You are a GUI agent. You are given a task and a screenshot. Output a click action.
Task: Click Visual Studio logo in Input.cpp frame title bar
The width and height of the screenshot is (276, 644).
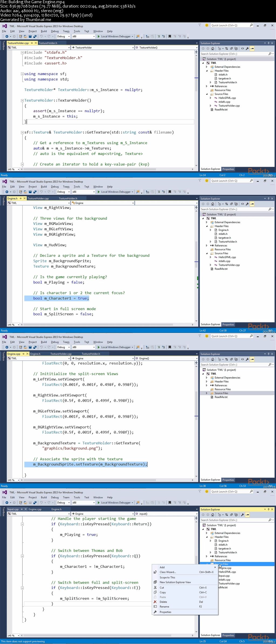coord(5,492)
